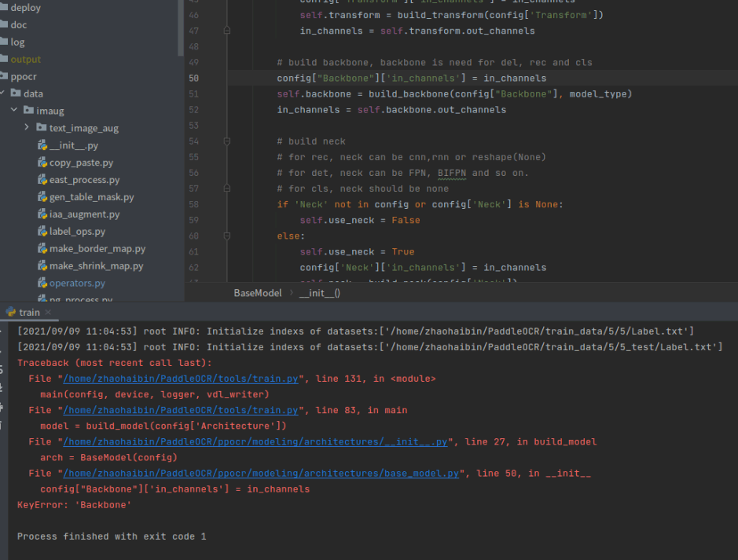Open base_model.py traceback link
The height and width of the screenshot is (560, 738).
pos(261,473)
